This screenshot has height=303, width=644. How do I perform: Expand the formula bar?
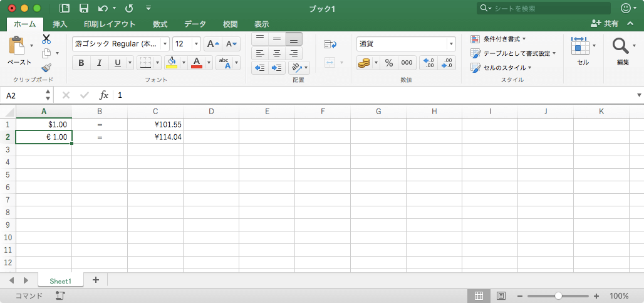coord(639,95)
